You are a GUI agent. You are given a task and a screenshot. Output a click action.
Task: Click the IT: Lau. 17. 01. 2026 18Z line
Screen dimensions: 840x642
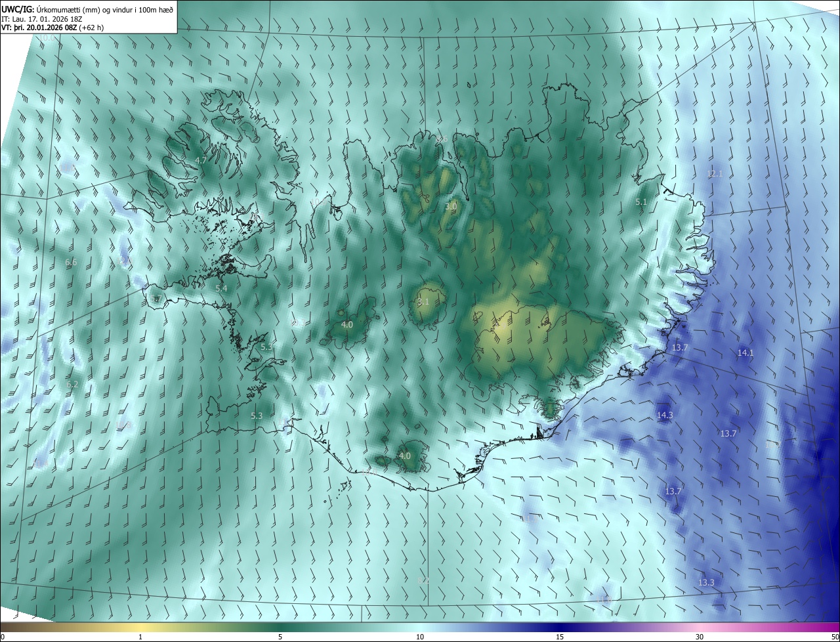[41, 18]
